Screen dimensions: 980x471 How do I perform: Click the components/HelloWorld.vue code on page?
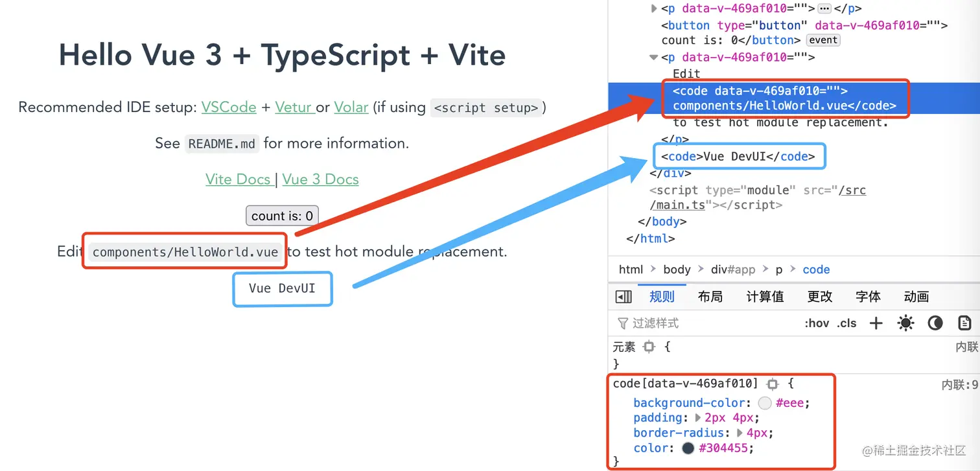coord(185,252)
